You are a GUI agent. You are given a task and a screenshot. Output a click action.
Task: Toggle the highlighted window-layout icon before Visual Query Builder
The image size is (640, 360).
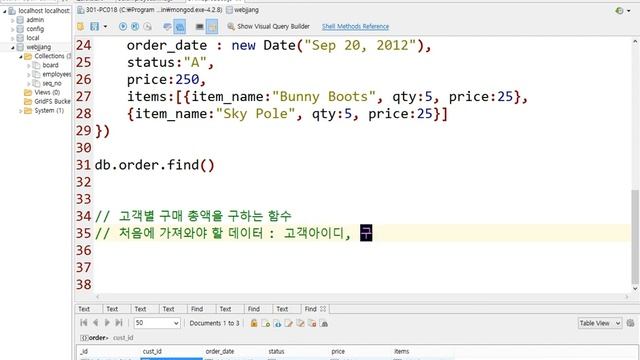point(212,27)
